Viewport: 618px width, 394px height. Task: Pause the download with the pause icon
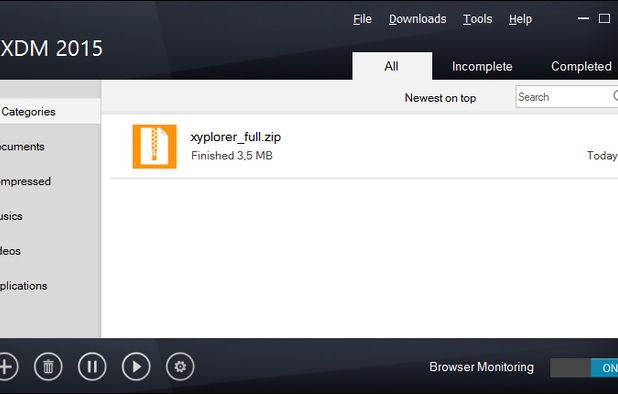click(92, 367)
